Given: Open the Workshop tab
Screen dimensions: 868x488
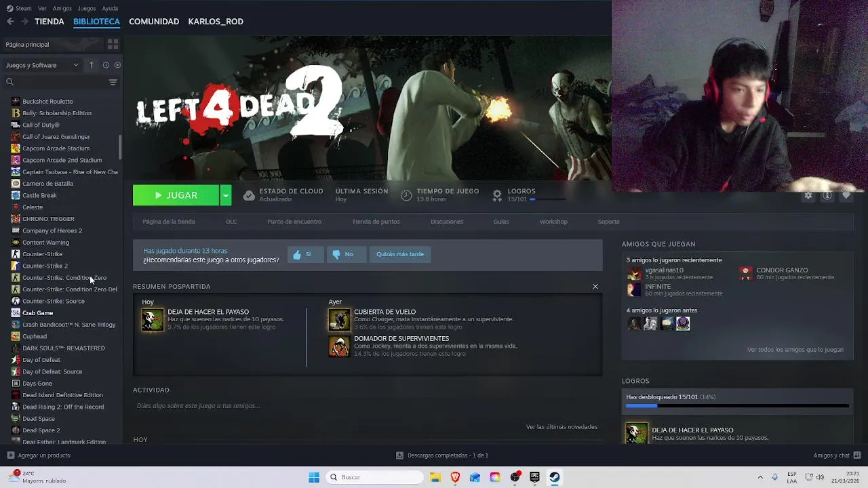Looking at the screenshot, I should coord(553,222).
